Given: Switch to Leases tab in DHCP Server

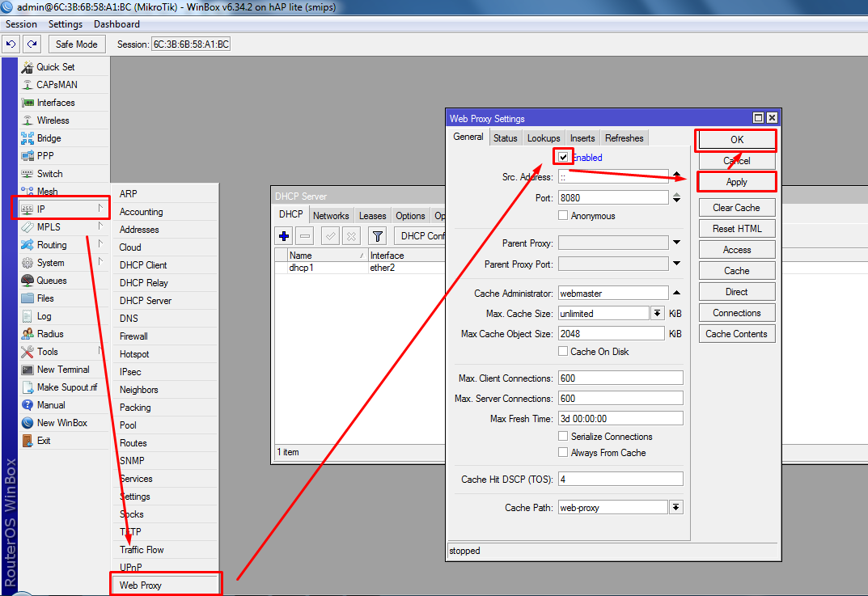Looking at the screenshot, I should tap(373, 216).
